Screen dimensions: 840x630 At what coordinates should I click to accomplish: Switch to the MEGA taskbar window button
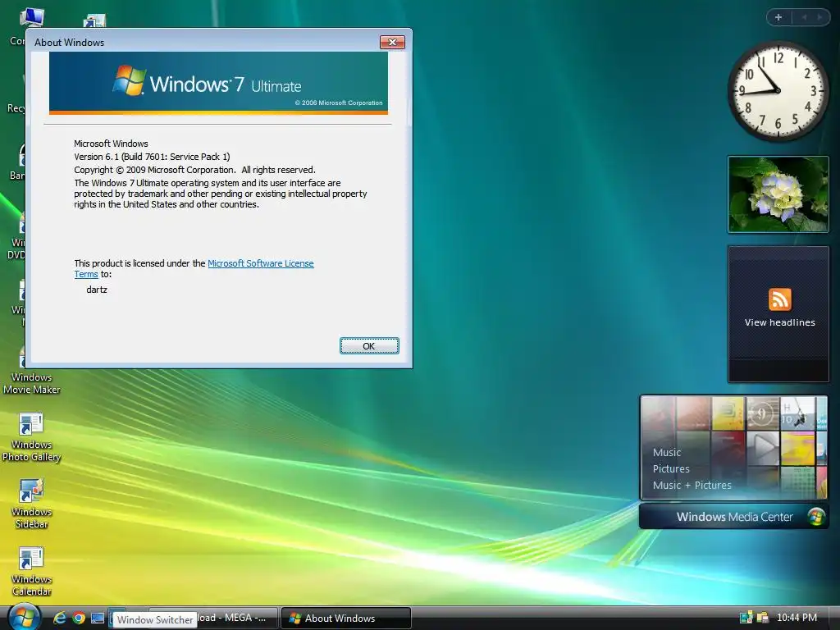click(x=235, y=618)
